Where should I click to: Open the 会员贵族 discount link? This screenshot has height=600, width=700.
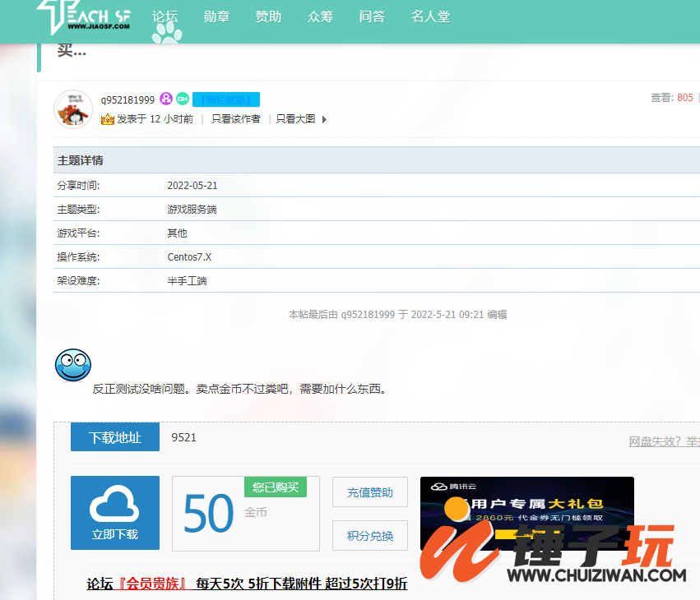[x=247, y=584]
